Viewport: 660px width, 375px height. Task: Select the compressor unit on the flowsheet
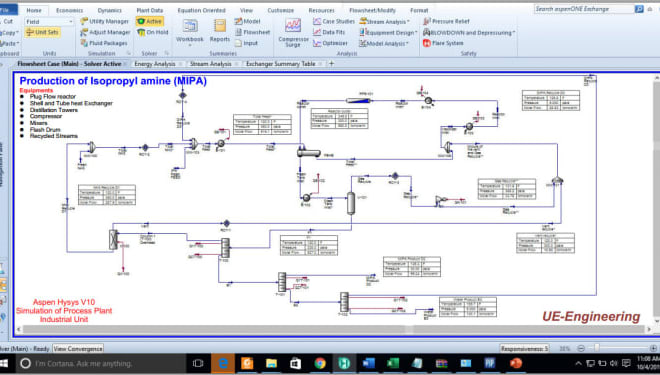coord(440,201)
